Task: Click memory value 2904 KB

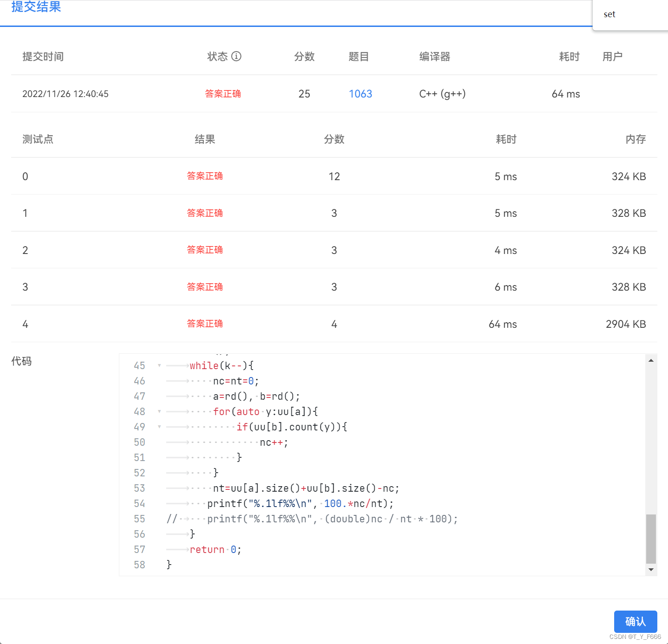Action: tap(626, 324)
